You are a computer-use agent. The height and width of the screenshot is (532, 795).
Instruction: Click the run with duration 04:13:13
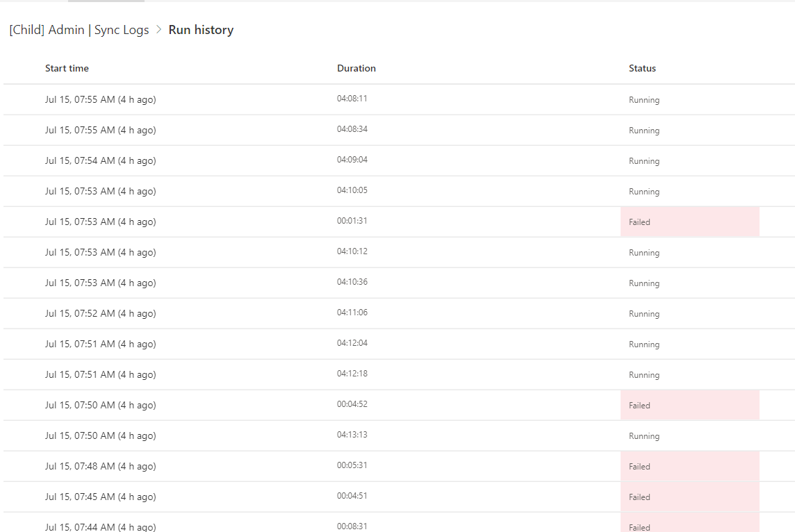tap(352, 435)
